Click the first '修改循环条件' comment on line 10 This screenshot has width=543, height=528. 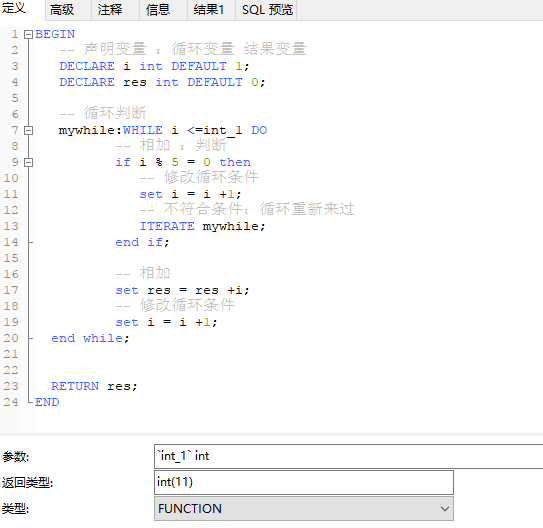(x=199, y=177)
